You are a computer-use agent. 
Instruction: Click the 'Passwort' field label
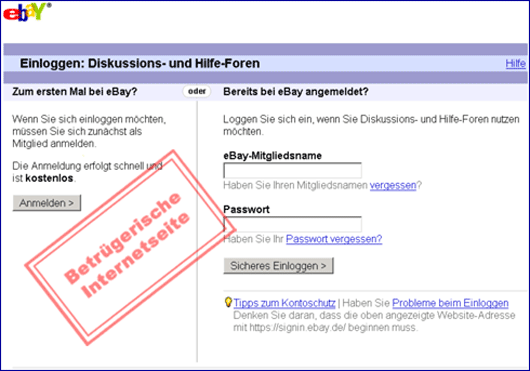coord(246,209)
